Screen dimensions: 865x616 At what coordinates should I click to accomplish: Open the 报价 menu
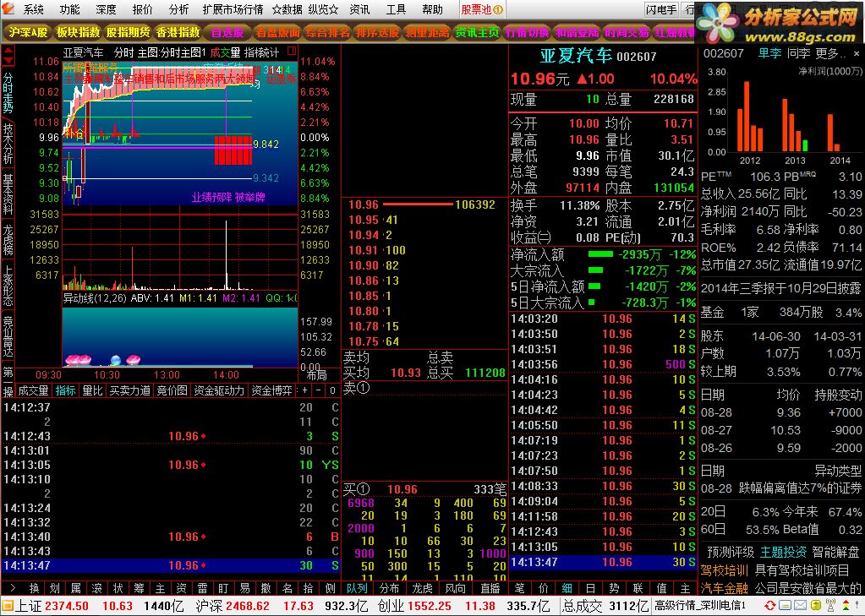click(x=142, y=9)
